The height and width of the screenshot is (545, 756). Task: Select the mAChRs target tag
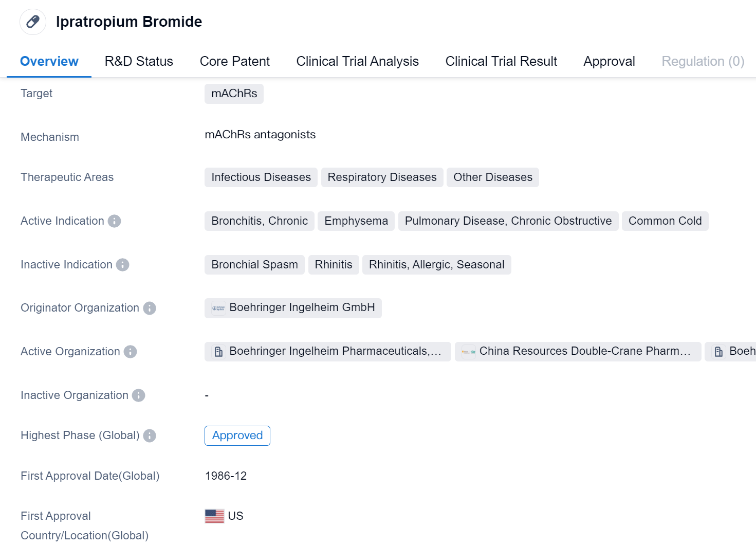(234, 94)
